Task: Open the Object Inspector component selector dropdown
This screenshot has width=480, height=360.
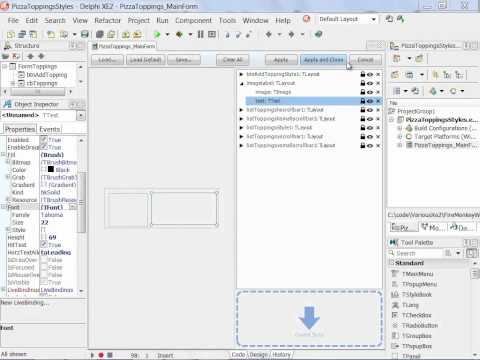Action: pyautogui.click(x=81, y=115)
